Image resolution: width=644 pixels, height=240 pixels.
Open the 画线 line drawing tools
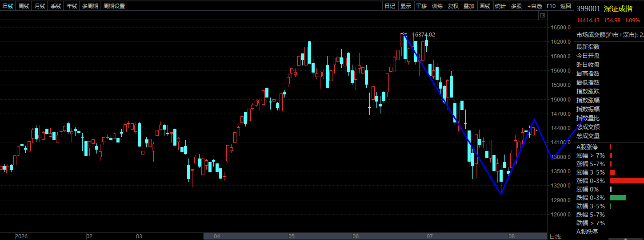[485, 6]
